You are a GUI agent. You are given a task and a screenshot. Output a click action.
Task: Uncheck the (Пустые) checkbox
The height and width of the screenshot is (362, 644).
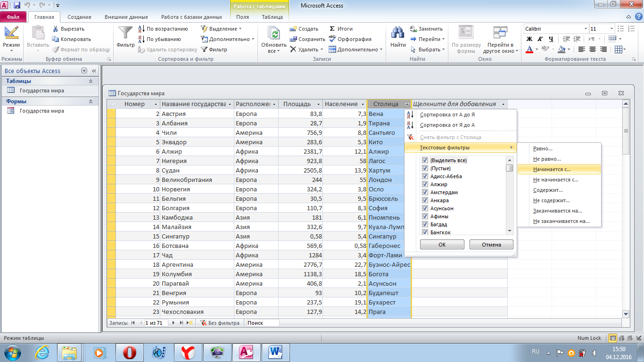[x=425, y=168]
